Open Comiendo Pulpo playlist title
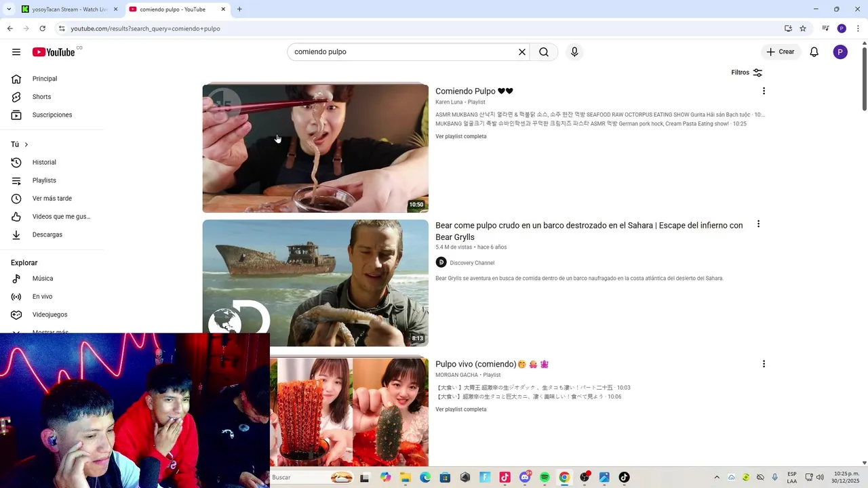Viewport: 868px width, 488px height. pyautogui.click(x=474, y=91)
